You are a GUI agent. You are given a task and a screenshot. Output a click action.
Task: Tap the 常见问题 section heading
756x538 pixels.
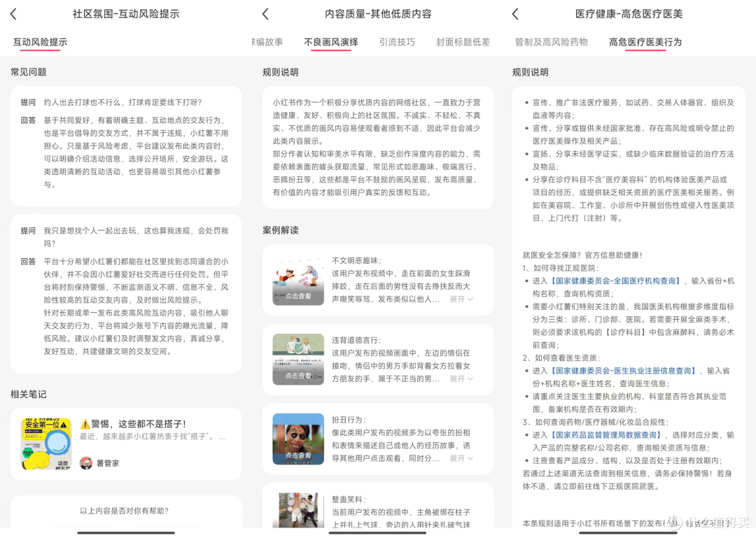coord(29,72)
